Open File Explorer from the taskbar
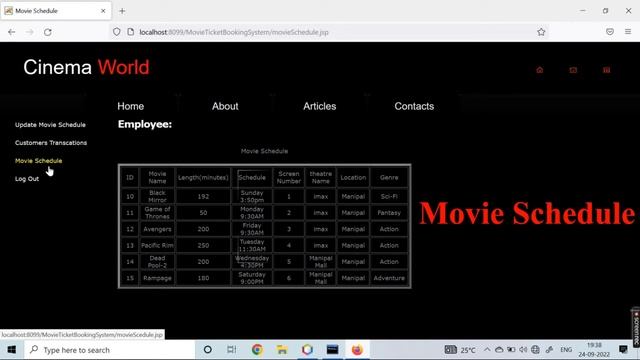This screenshot has height=360, width=640. (x=282, y=350)
